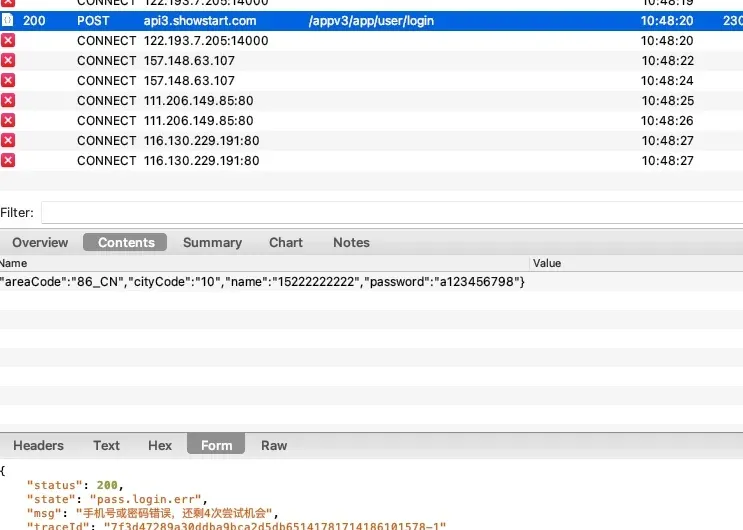Switch to the Contents tab
Viewport: 743px width, 530px height.
pos(125,242)
